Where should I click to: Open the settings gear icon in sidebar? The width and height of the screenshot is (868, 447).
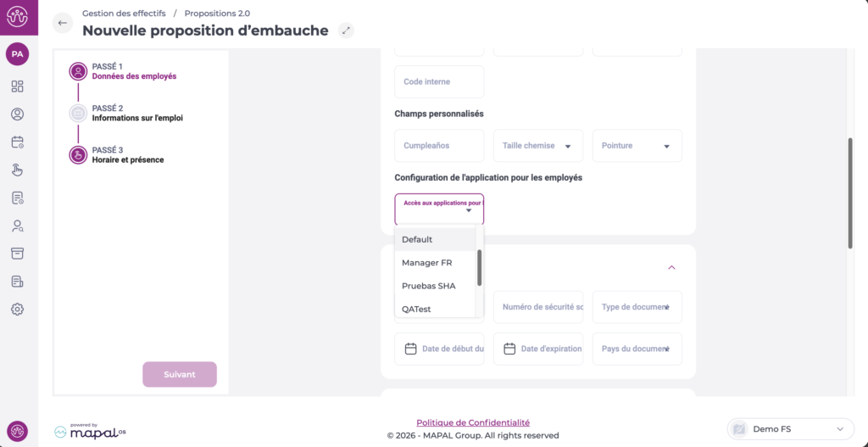coord(18,309)
